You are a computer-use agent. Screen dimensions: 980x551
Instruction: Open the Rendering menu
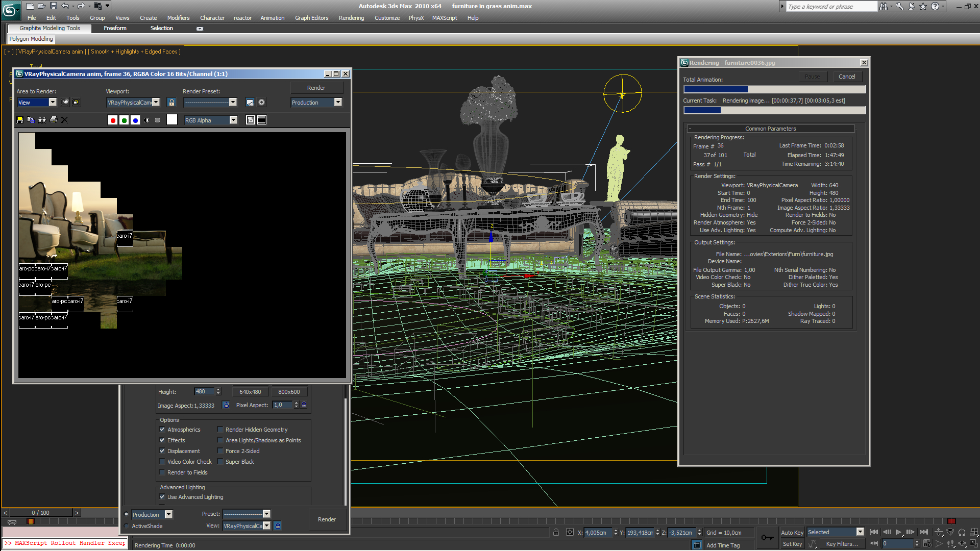[x=351, y=18]
